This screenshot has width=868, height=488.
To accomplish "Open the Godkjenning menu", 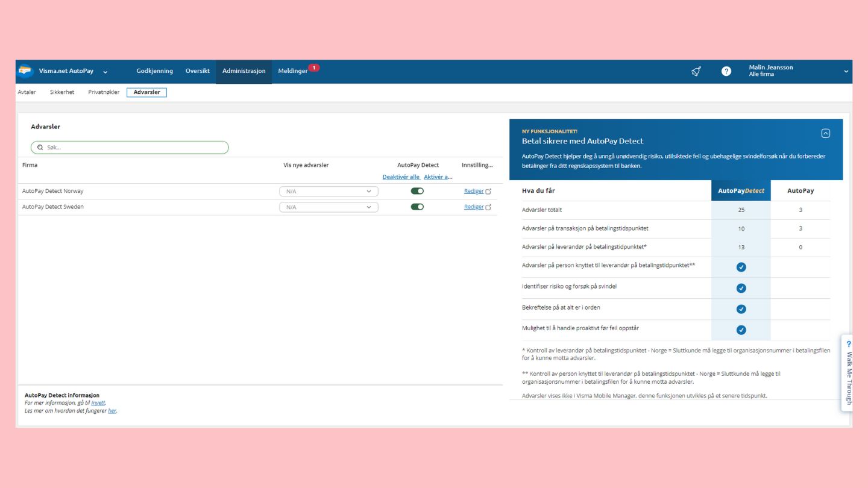I will pyautogui.click(x=154, y=71).
